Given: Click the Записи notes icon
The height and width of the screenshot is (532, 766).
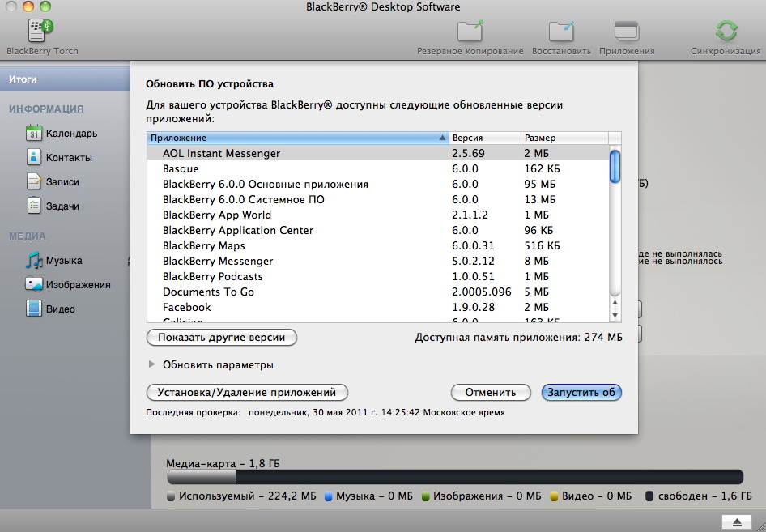Looking at the screenshot, I should (34, 181).
